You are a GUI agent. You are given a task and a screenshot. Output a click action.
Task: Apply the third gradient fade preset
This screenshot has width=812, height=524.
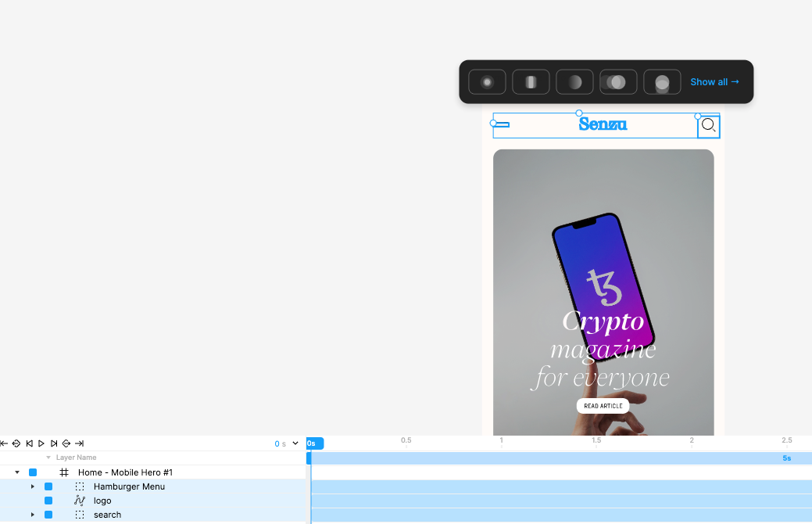coord(574,82)
